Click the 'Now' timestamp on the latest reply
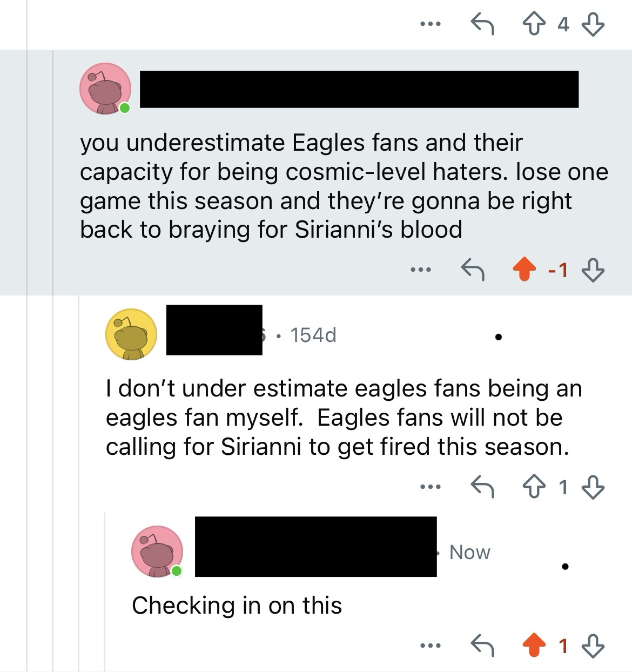Viewport: 632px width, 672px height. [x=470, y=552]
